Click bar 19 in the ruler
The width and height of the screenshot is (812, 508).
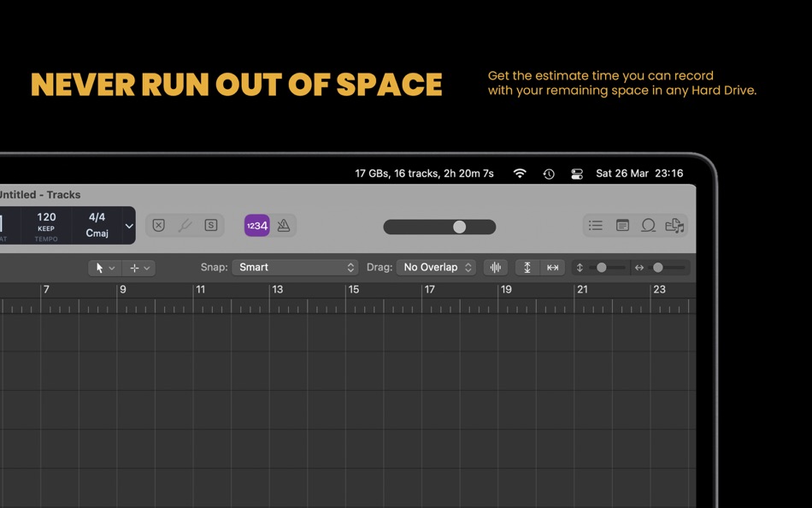point(507,289)
